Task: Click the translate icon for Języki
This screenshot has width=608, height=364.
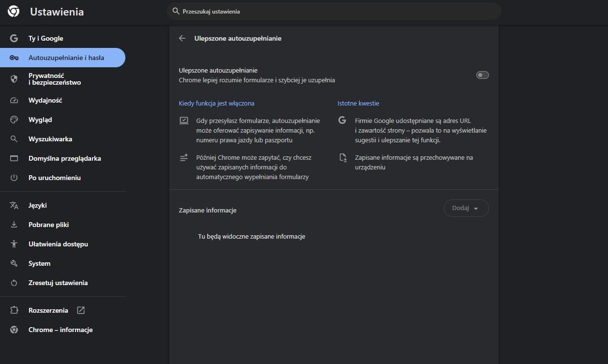Action: [14, 205]
